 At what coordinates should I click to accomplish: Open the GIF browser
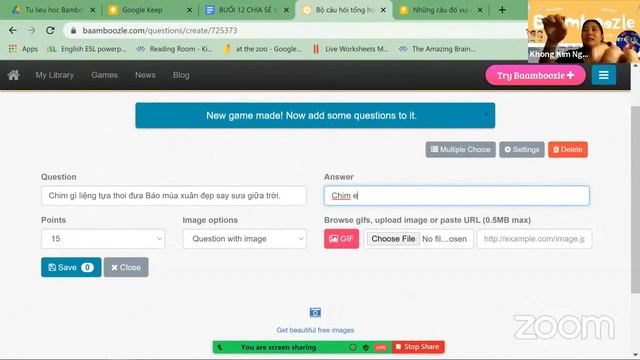341,239
